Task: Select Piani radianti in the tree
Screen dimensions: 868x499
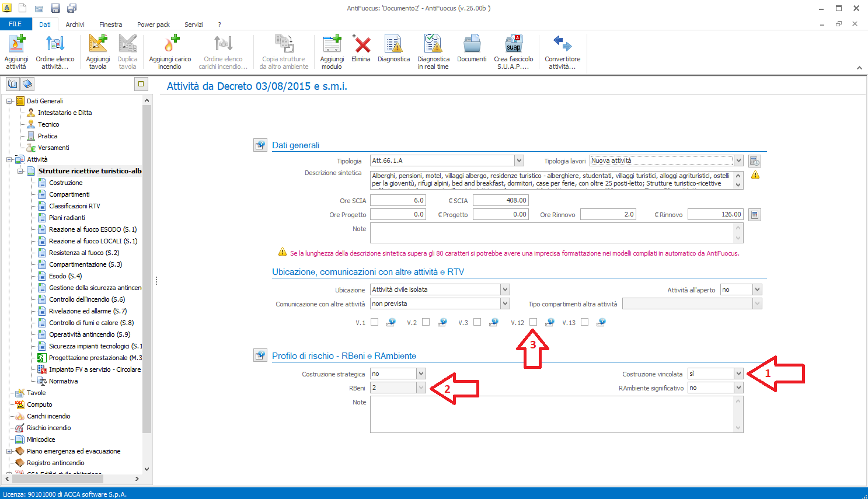Action: point(67,218)
